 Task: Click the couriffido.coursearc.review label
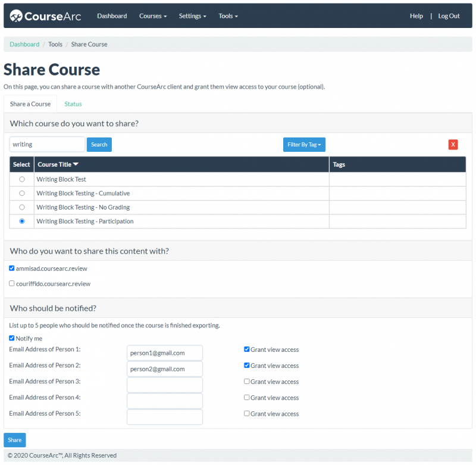point(53,283)
